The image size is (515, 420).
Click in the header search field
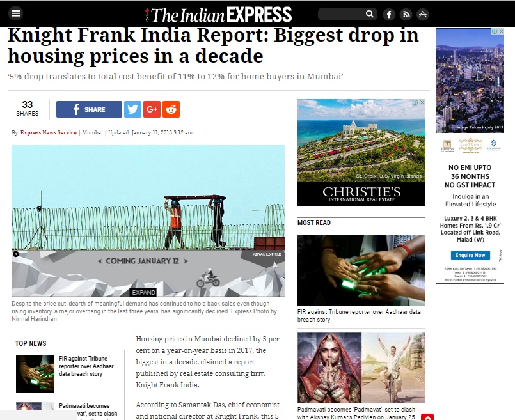coord(342,14)
